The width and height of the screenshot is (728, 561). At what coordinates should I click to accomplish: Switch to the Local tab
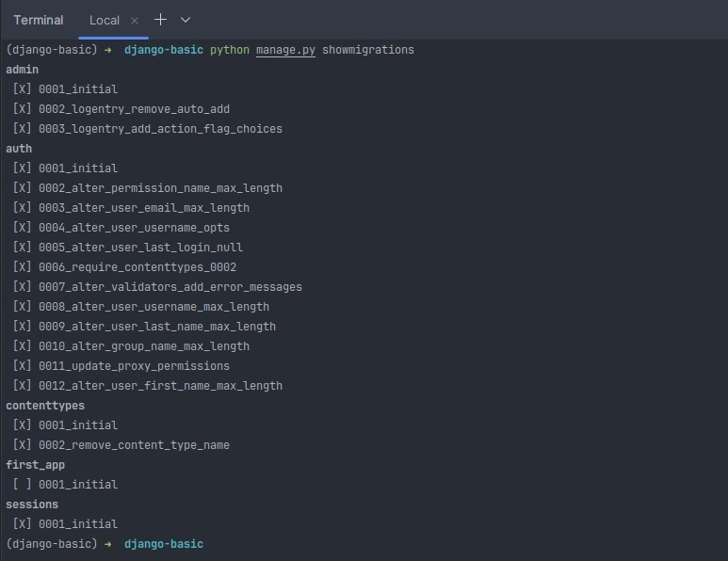105,21
